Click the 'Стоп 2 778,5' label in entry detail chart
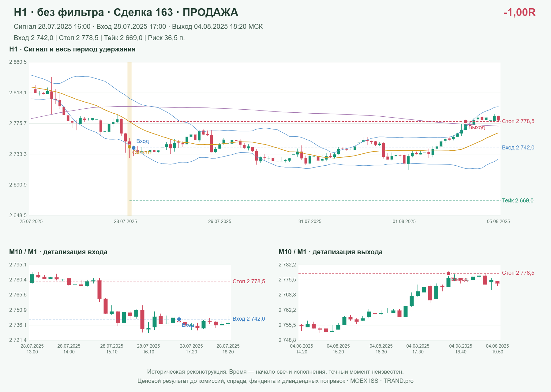The width and height of the screenshot is (551, 392). pos(249,281)
